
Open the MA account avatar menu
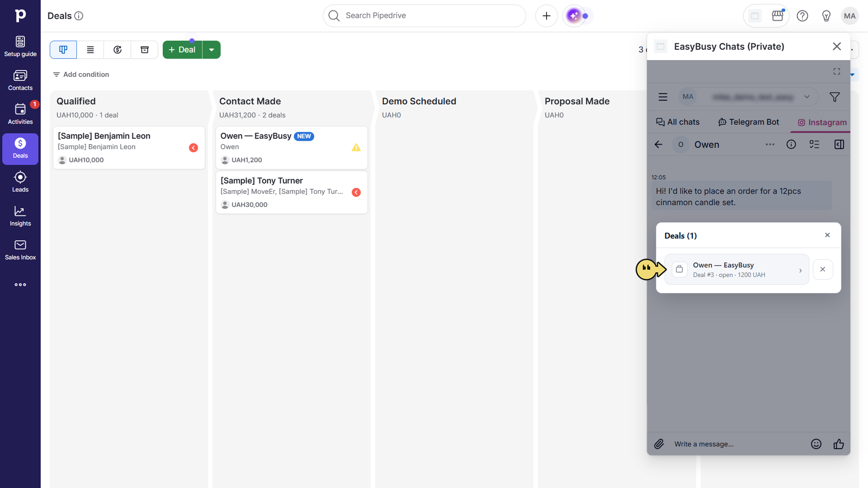pos(850,16)
